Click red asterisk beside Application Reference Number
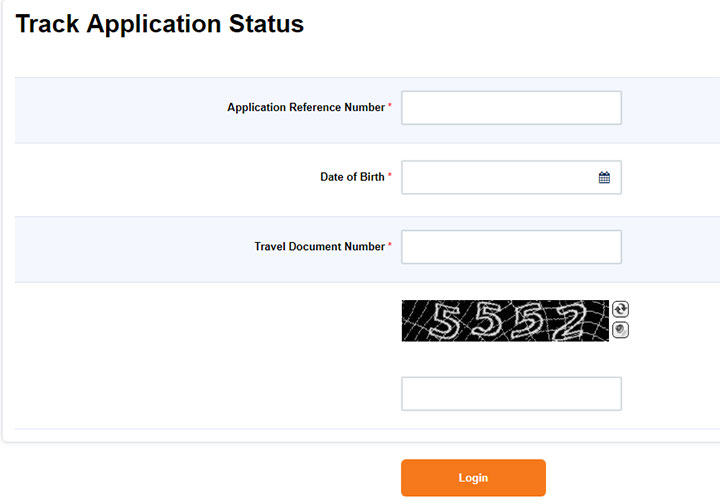The height and width of the screenshot is (504, 720). pos(390,107)
